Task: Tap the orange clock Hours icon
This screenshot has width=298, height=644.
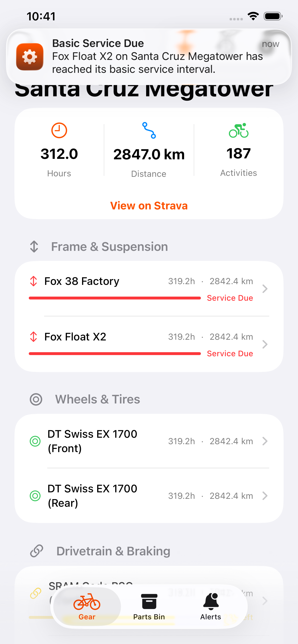Action: click(59, 130)
